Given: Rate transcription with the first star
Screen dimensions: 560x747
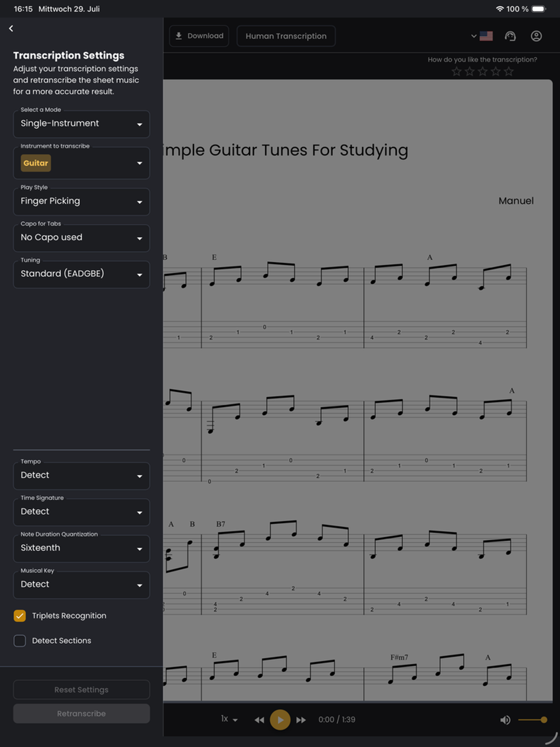Looking at the screenshot, I should (x=456, y=72).
